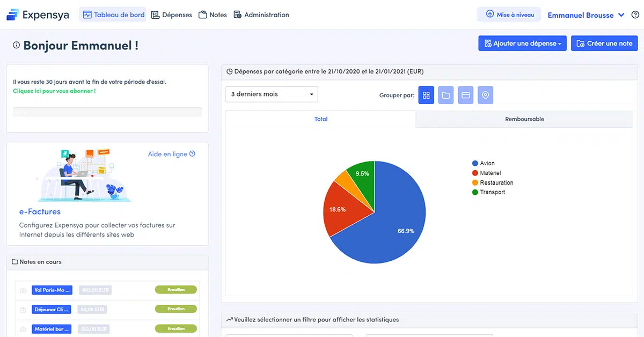This screenshot has height=337, width=644.
Task: Open the '3 derniers mois' period dropdown
Action: tap(272, 94)
